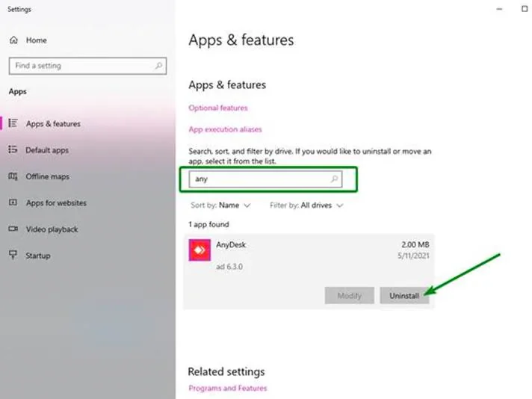Open the Optional features link
Viewport: 532px width, 399px height.
tap(218, 108)
